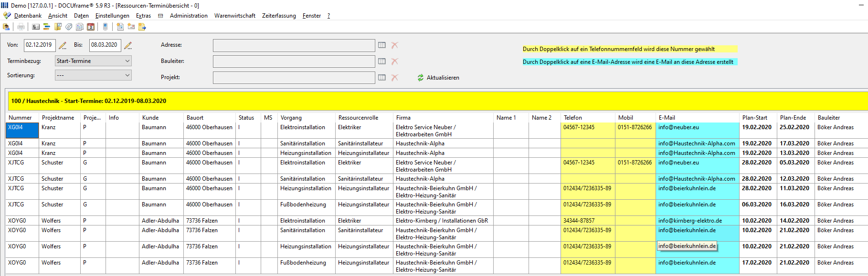Viewport: 868px width, 276px height.
Task: Click the copy documents toolbar icon
Action: 80,27
